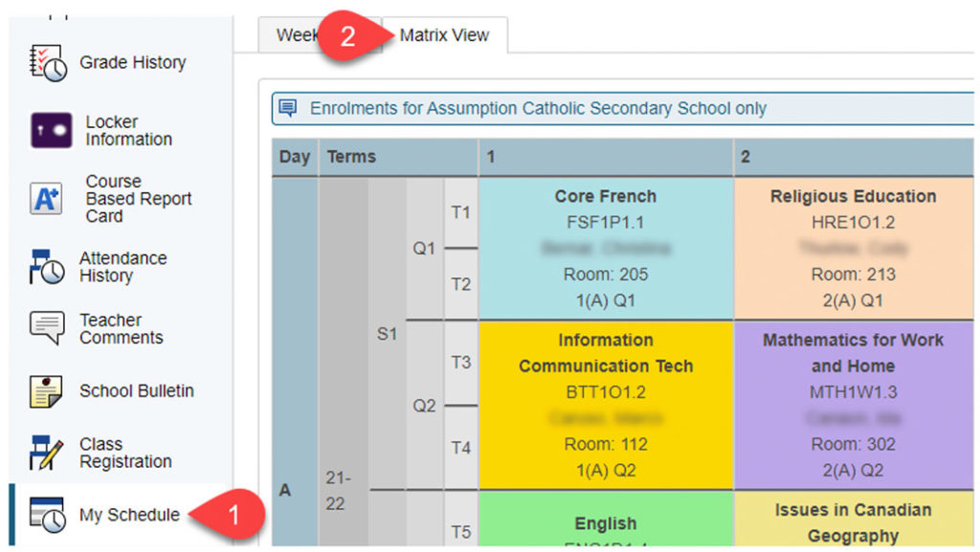The image size is (980, 552).
Task: Open Attendance History via its flag-clock icon
Action: 50,265
